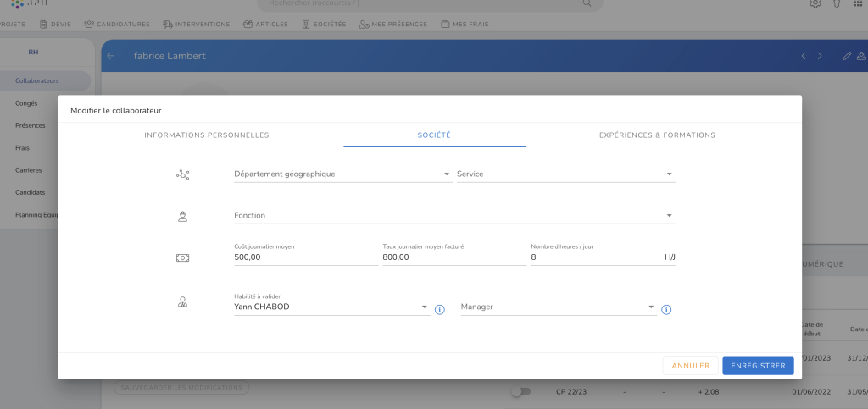The width and height of the screenshot is (868, 409).
Task: Expand the Département géographique dropdown
Action: tap(342, 174)
